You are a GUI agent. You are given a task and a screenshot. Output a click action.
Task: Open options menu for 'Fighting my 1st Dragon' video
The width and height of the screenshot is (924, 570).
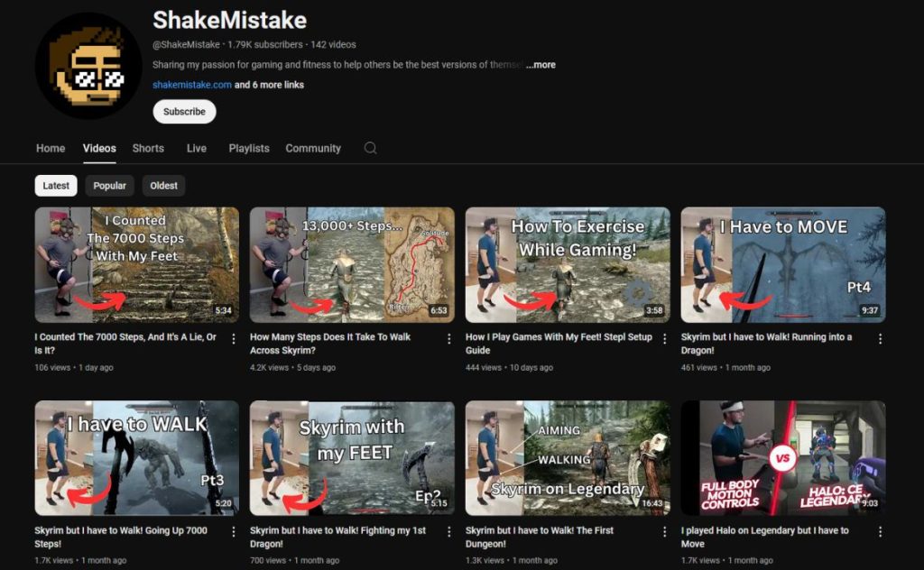pyautogui.click(x=449, y=532)
